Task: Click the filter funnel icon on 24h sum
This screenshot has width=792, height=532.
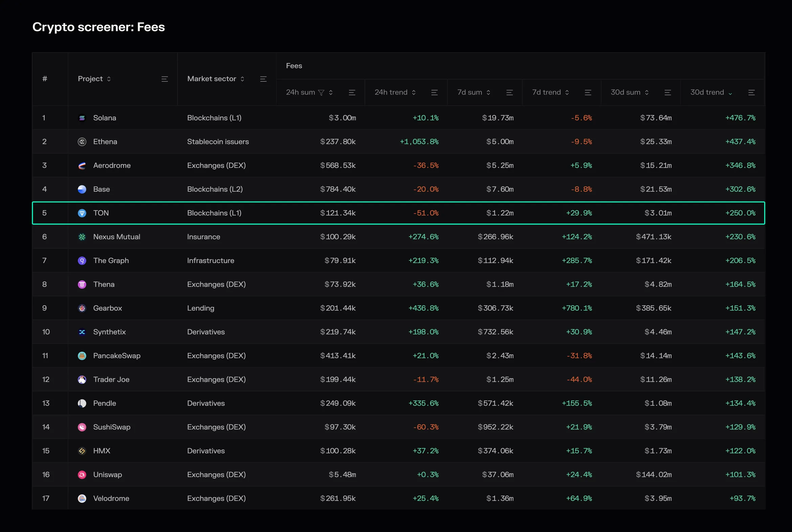Action: coord(321,93)
